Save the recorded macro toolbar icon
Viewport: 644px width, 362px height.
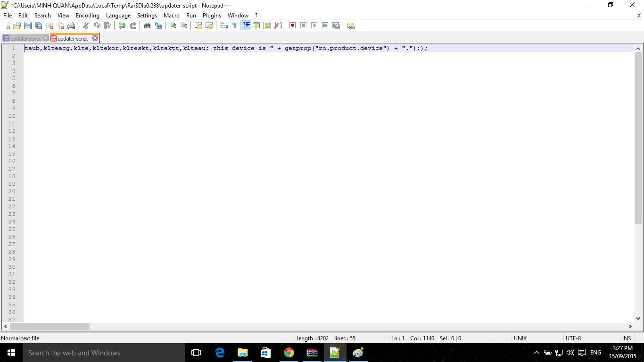(x=336, y=25)
